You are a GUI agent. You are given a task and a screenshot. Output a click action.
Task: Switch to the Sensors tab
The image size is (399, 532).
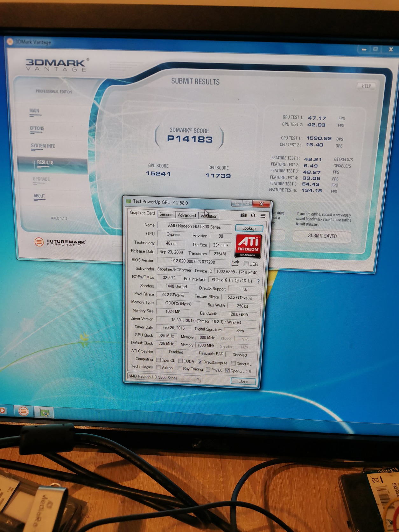166,214
